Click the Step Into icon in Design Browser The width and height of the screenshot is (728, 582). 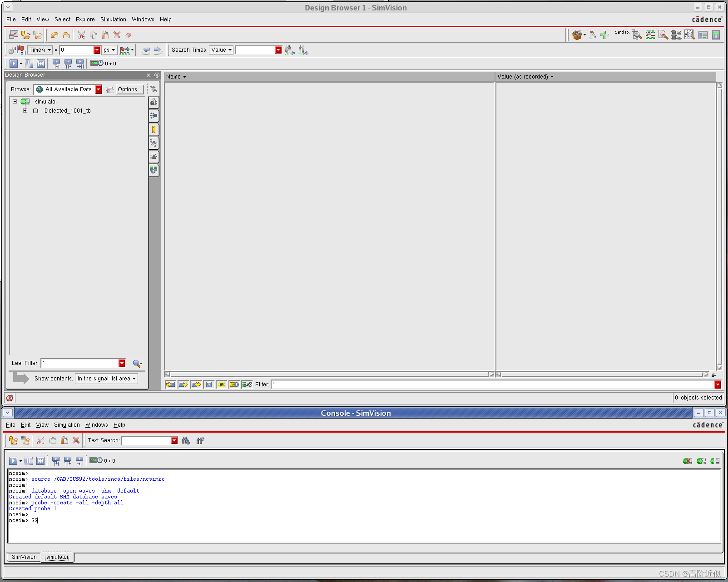click(56, 64)
